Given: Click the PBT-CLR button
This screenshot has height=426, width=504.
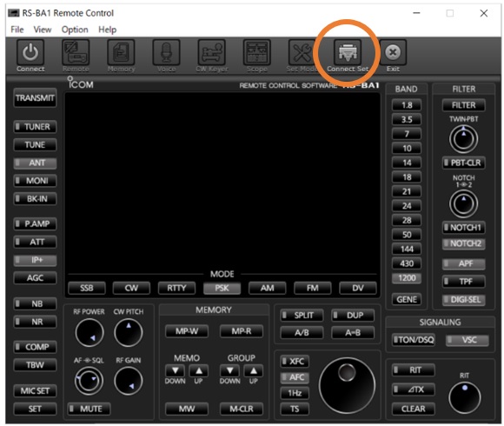Looking at the screenshot, I should 463,163.
